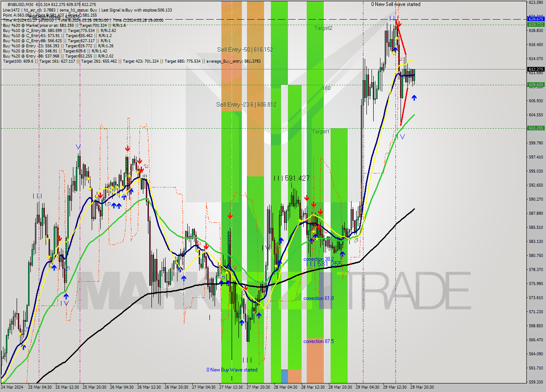
Task: Select the 'Last Signal is:Buy with stoploss:506.133' text
Action: (x=136, y=10)
